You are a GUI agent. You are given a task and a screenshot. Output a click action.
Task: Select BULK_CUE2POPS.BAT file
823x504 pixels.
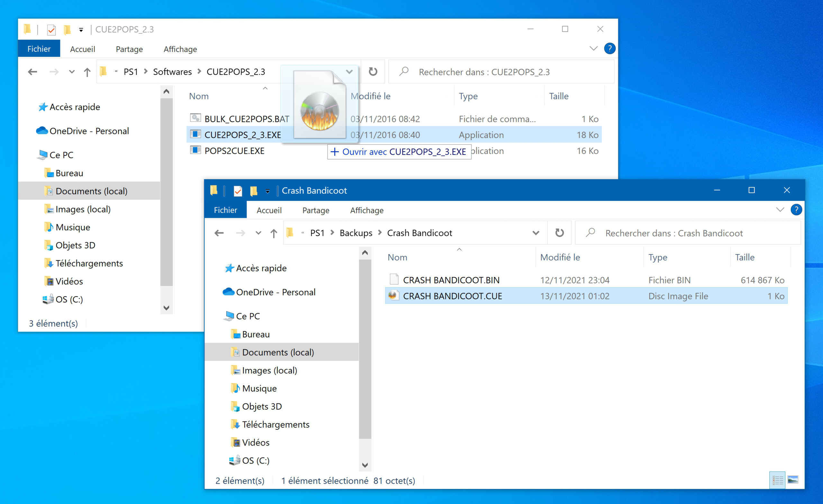[x=394, y=119]
